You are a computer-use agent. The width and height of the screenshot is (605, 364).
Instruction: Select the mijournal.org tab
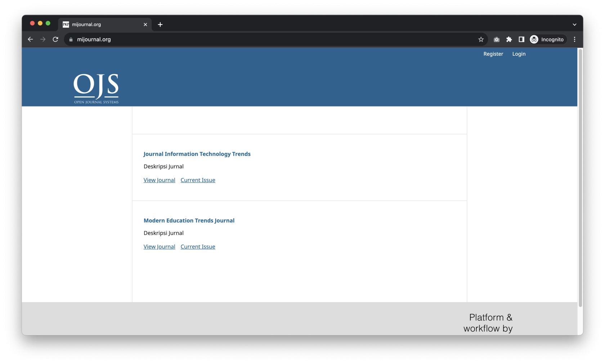coord(105,24)
